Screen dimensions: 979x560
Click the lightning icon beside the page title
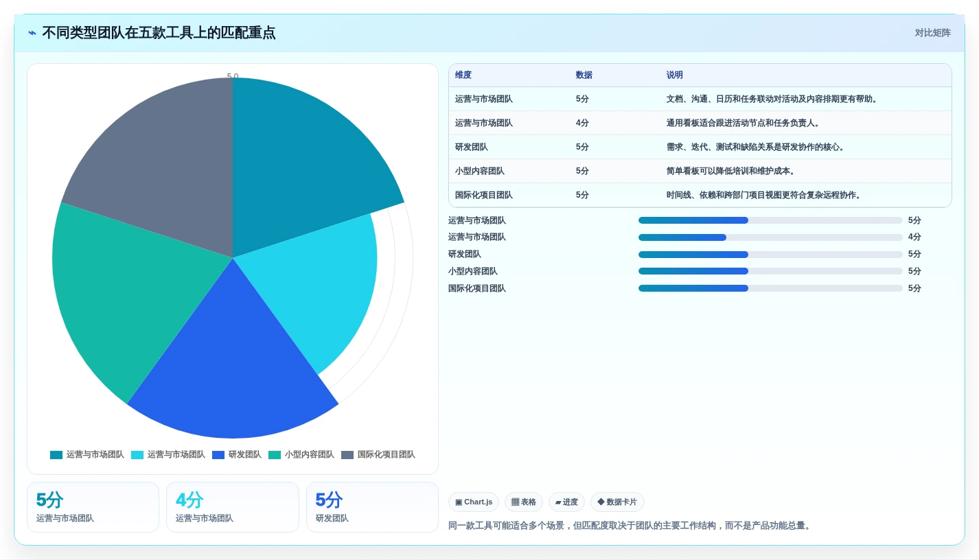(x=32, y=33)
